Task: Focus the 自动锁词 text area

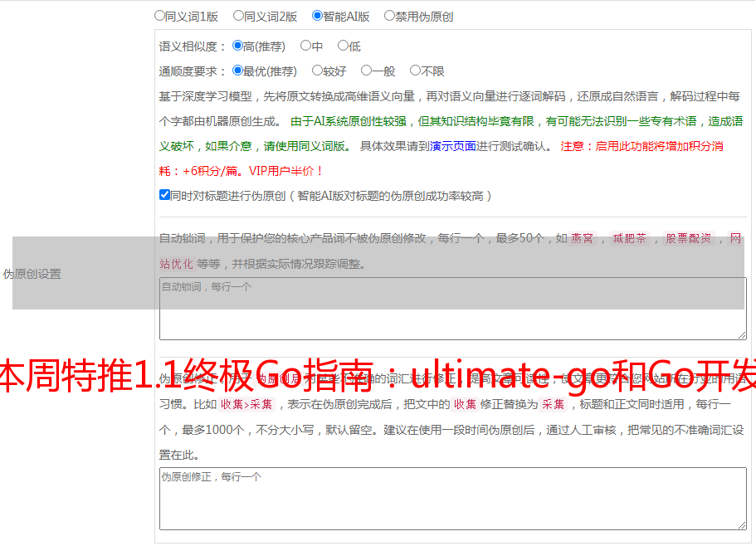Action: (453, 309)
